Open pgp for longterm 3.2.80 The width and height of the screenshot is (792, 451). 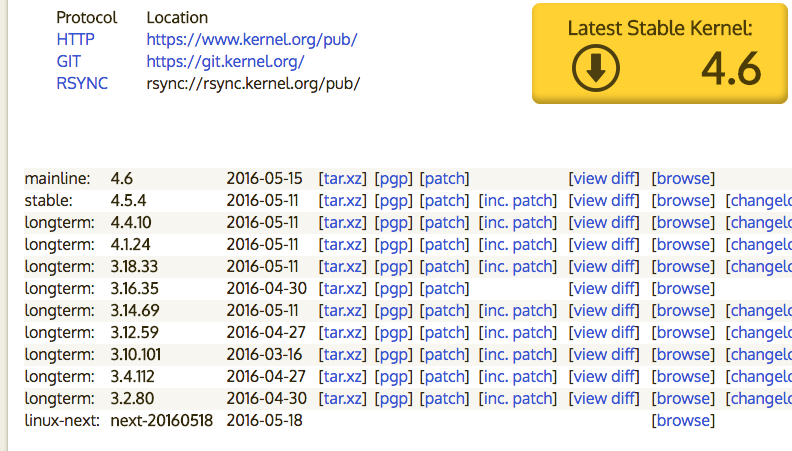pyautogui.click(x=393, y=398)
